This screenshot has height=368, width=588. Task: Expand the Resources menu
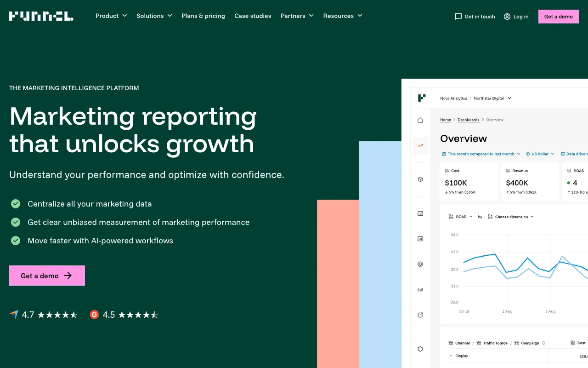342,16
